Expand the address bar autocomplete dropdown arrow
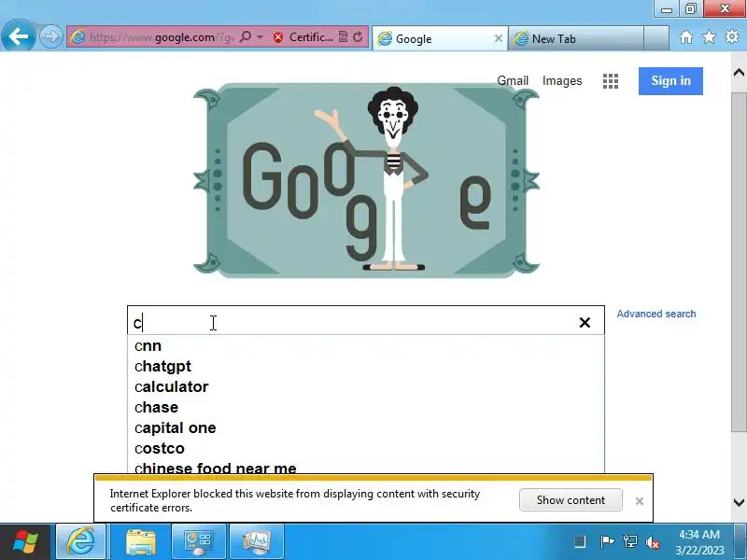The image size is (747, 560). [x=260, y=36]
